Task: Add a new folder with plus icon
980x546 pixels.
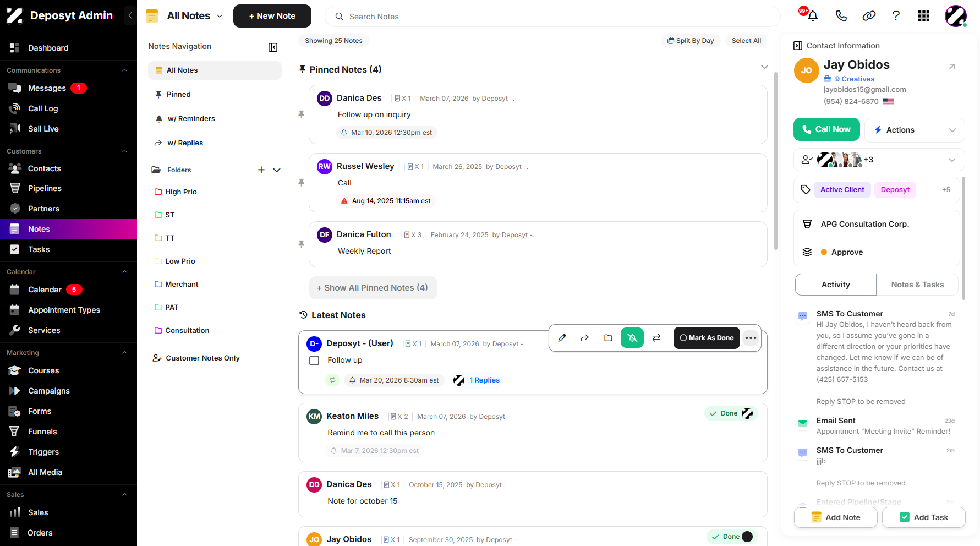Action: 261,170
